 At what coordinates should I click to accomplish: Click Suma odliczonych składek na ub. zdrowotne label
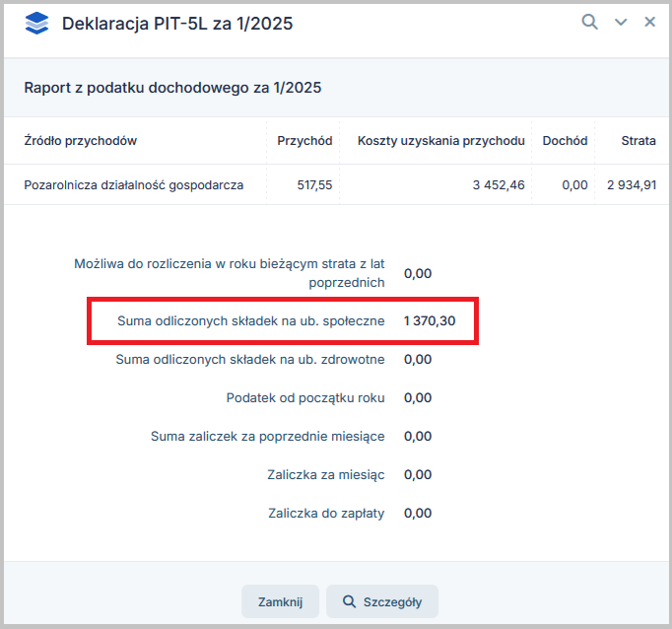[250, 359]
